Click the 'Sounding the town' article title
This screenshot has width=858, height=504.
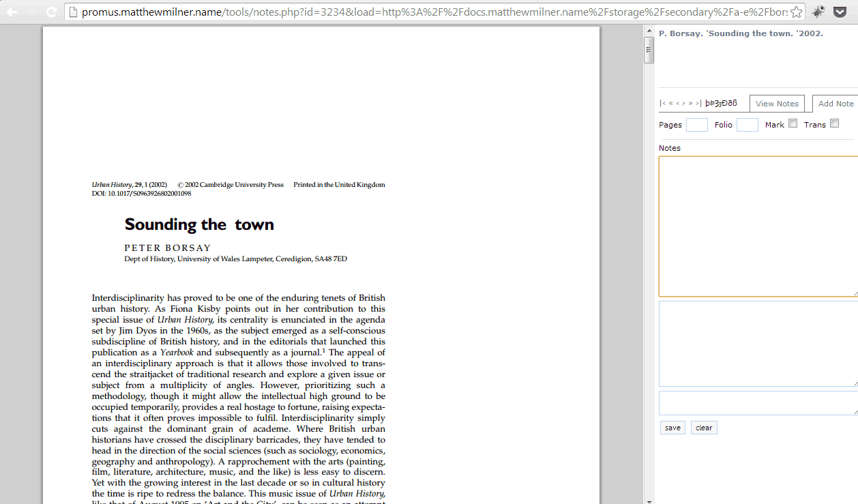coord(199,224)
